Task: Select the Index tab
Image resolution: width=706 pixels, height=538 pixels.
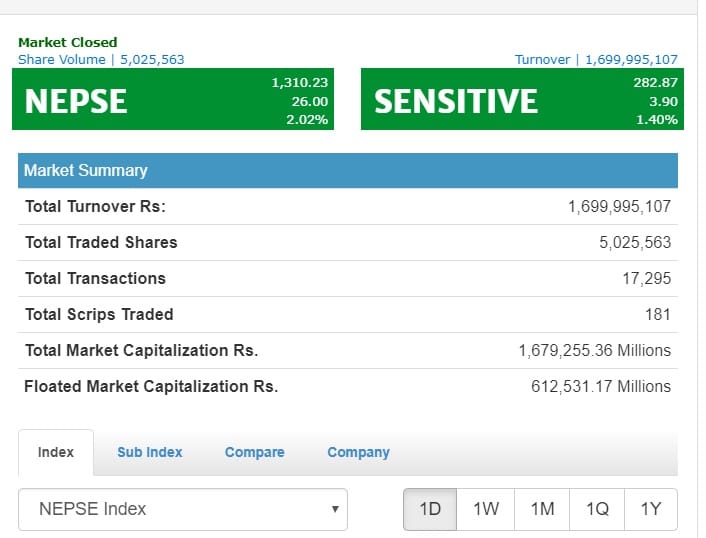Action: (x=56, y=452)
